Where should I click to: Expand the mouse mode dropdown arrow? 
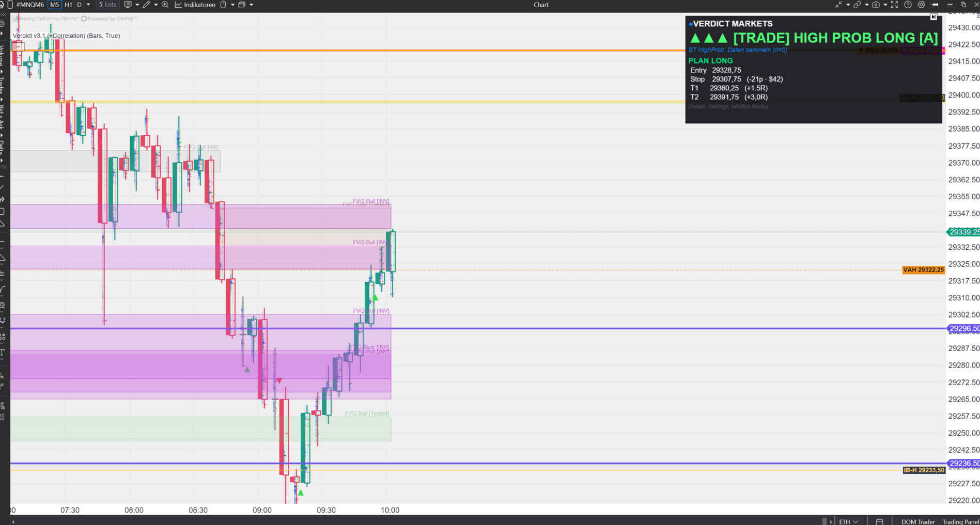[232, 5]
